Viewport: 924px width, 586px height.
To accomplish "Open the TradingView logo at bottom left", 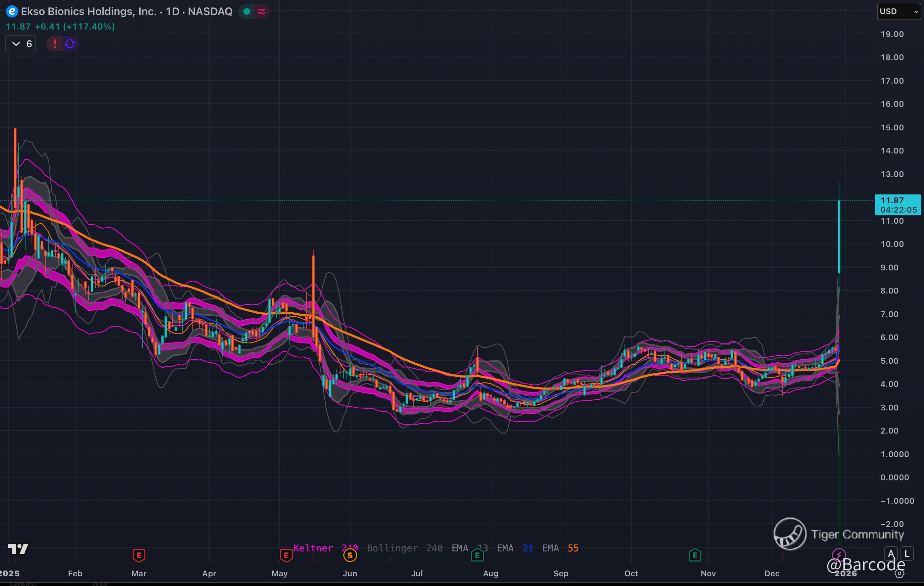I will (x=18, y=549).
